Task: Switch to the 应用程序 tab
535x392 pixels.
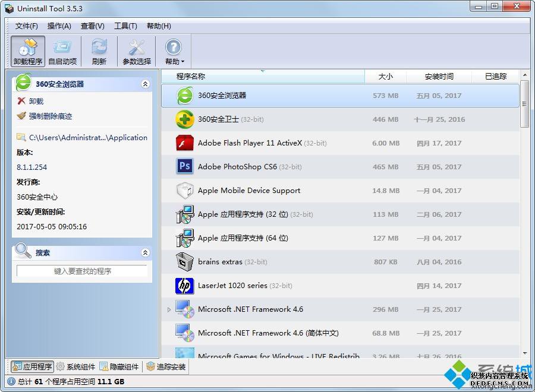Action: click(x=33, y=367)
